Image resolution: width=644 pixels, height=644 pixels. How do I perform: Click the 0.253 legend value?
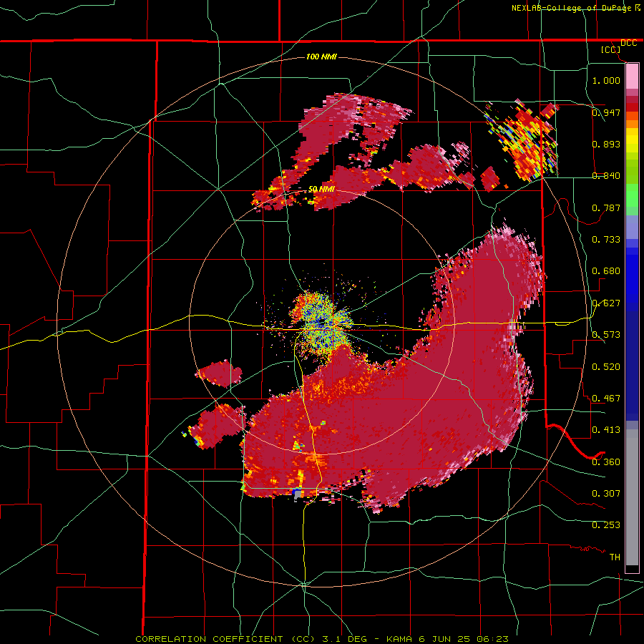pyautogui.click(x=606, y=525)
